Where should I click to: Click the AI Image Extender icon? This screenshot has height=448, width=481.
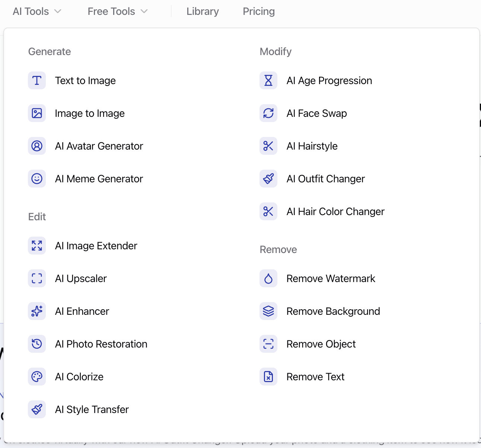pos(37,246)
